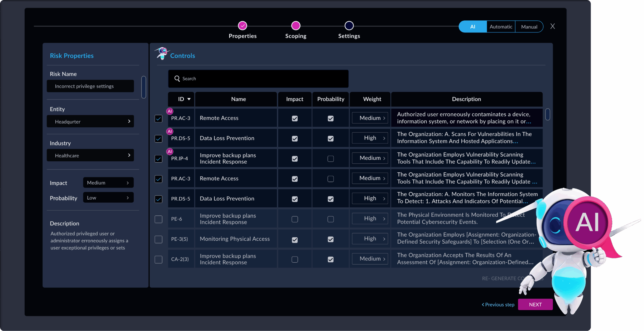Go back via the Previous step link
The image size is (644, 331).
(x=498, y=305)
